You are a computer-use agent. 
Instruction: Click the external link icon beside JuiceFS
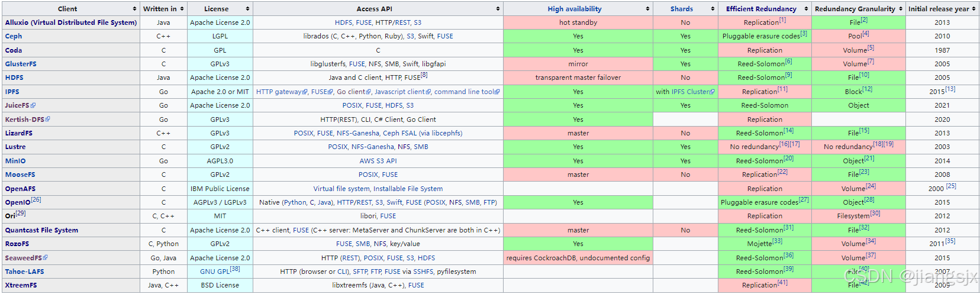tap(33, 105)
